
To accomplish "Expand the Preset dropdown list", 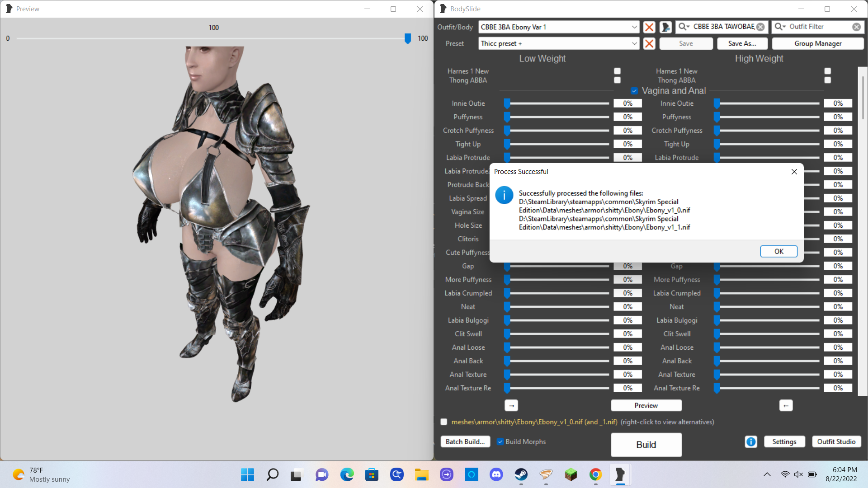I will point(634,44).
